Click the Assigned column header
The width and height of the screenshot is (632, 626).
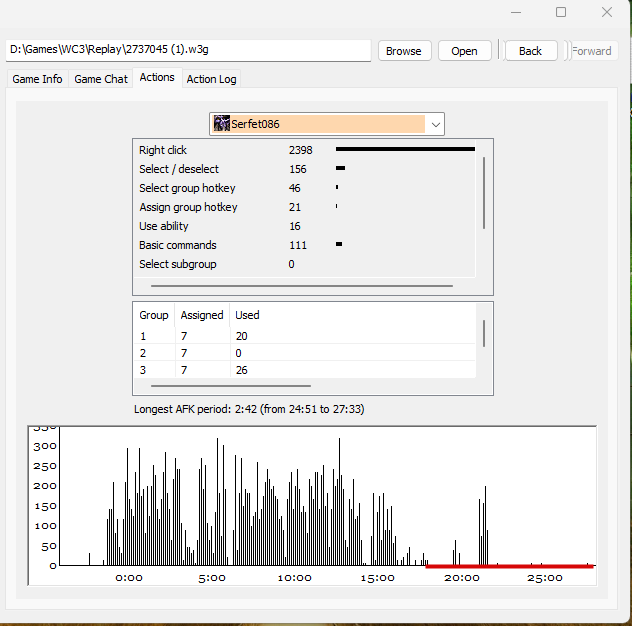(x=202, y=315)
